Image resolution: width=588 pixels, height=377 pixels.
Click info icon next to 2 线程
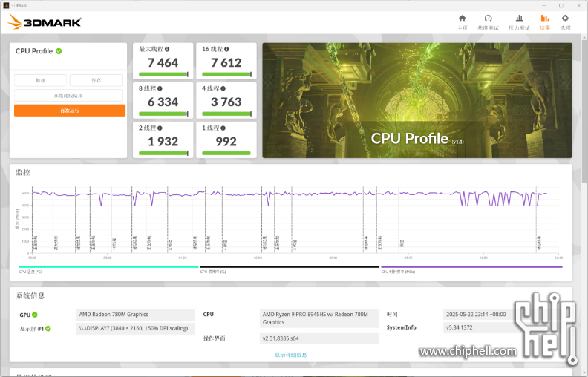click(160, 128)
